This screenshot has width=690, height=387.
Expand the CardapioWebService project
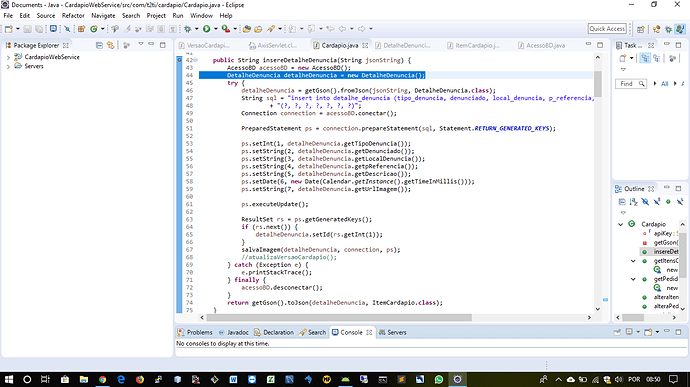(x=8, y=58)
